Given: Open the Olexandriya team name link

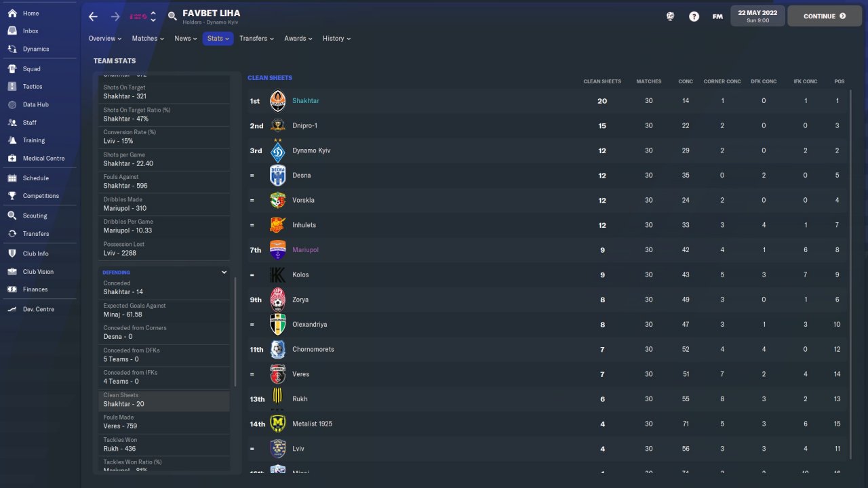Looking at the screenshot, I should pyautogui.click(x=310, y=325).
